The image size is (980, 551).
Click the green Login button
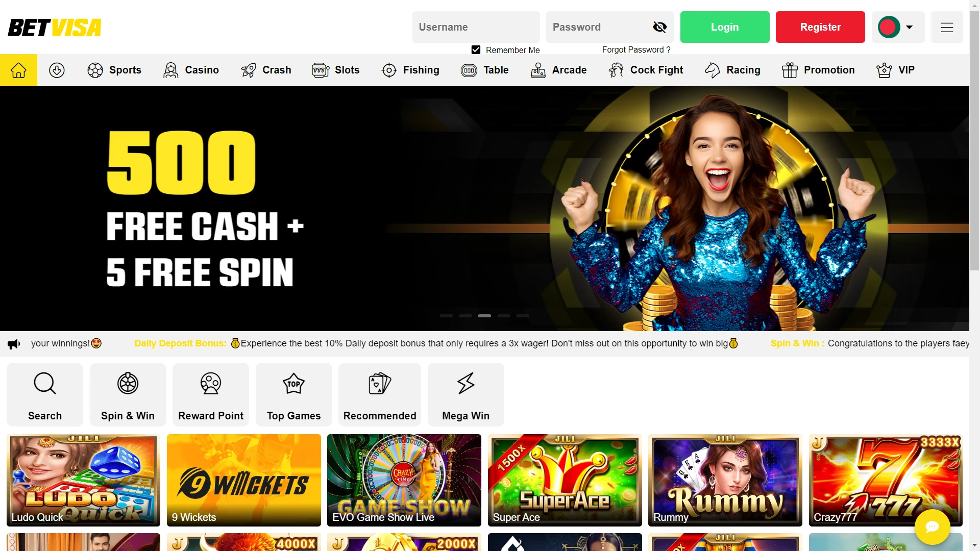coord(725,27)
